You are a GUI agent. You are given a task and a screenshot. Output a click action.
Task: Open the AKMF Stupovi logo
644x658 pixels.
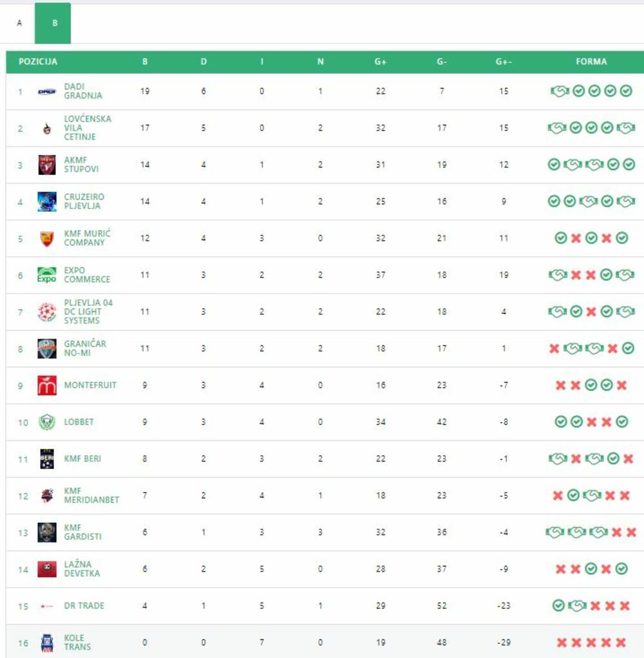(47, 165)
